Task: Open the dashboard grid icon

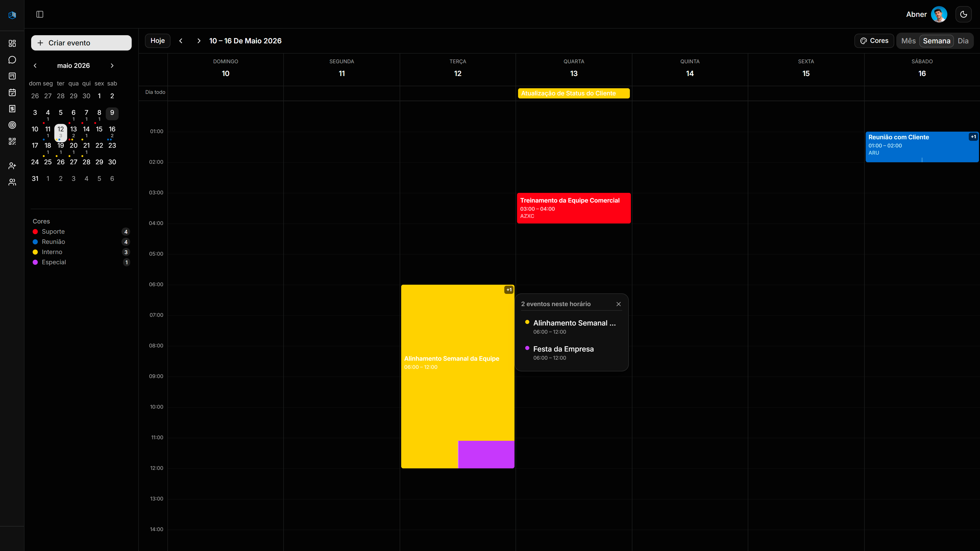Action: 12,43
